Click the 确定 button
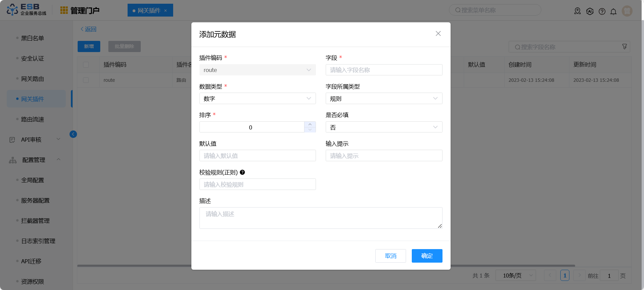Screen dimensions: 644x290 pos(427,256)
